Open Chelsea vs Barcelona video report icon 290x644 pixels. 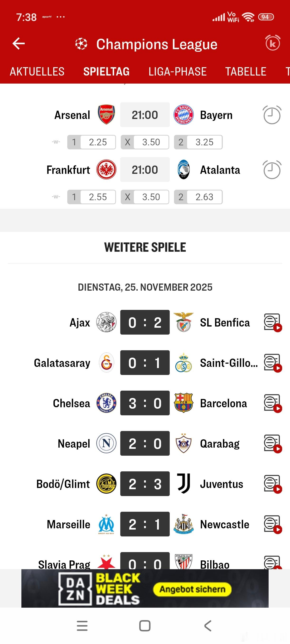[x=272, y=403]
